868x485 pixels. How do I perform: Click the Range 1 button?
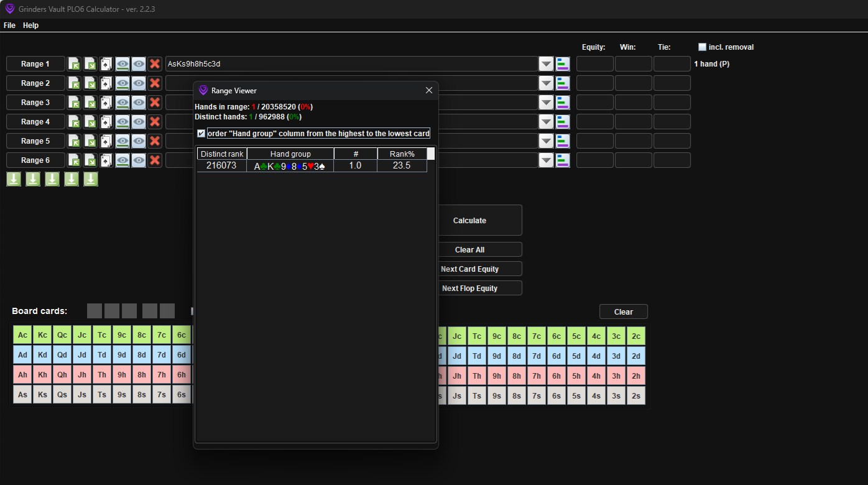pyautogui.click(x=36, y=64)
